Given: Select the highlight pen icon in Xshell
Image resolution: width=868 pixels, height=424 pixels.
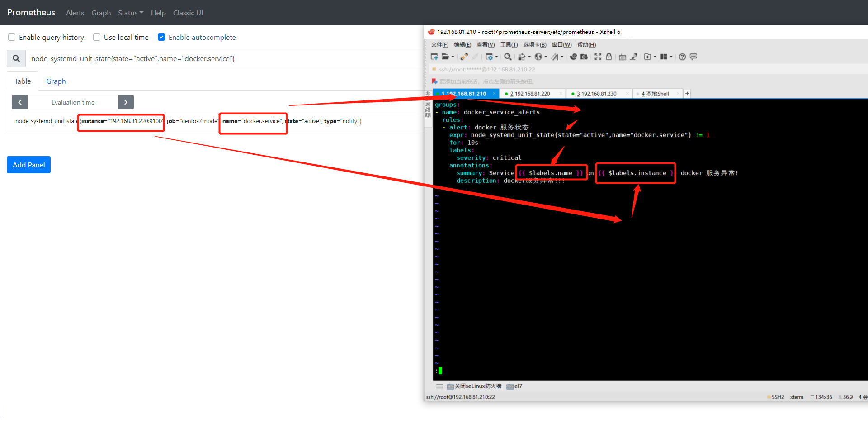Looking at the screenshot, I should tap(634, 57).
